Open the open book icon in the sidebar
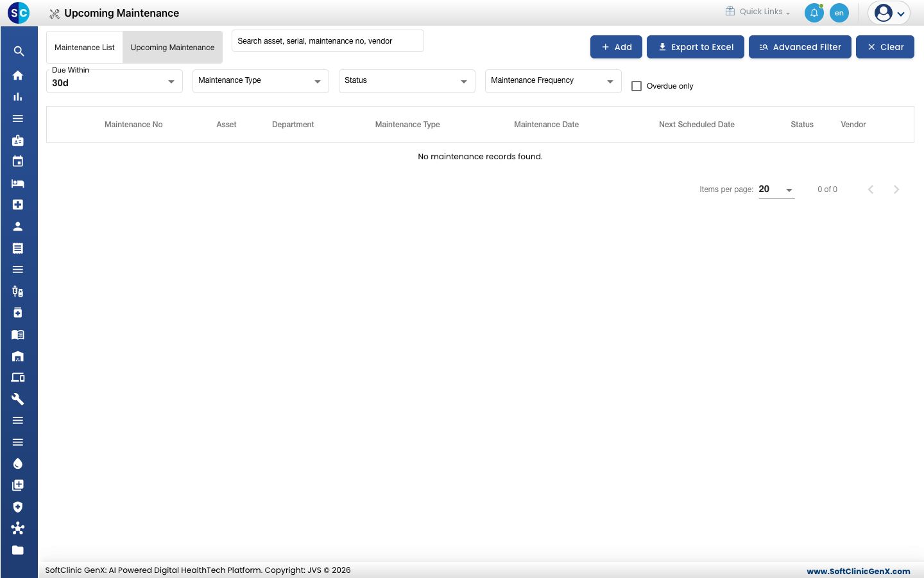The height and width of the screenshot is (578, 924). coord(18,334)
